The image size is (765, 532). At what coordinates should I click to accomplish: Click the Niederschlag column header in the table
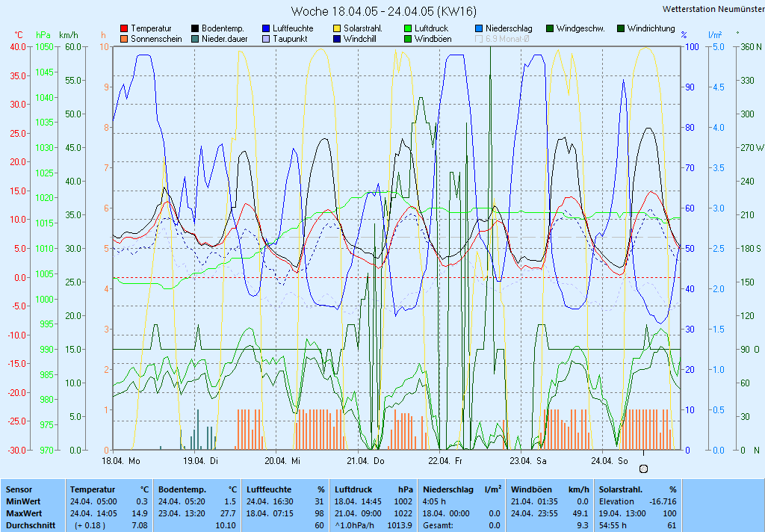click(x=448, y=489)
